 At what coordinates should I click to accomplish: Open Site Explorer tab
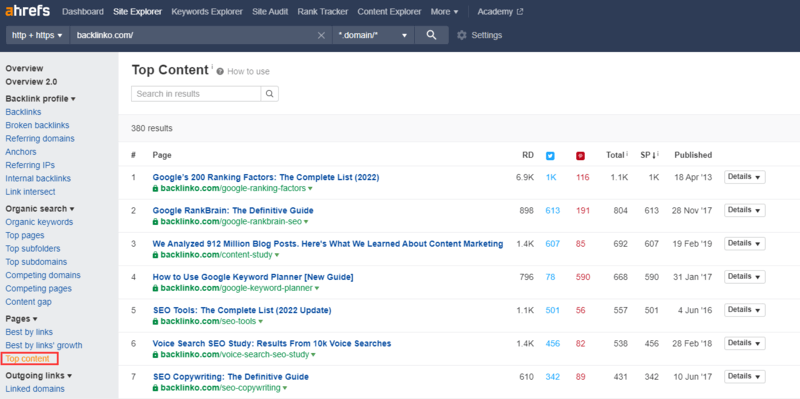click(x=138, y=12)
